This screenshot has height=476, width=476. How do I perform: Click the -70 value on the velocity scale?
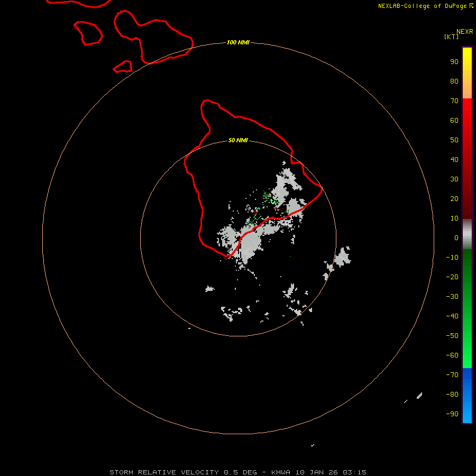[x=452, y=375]
